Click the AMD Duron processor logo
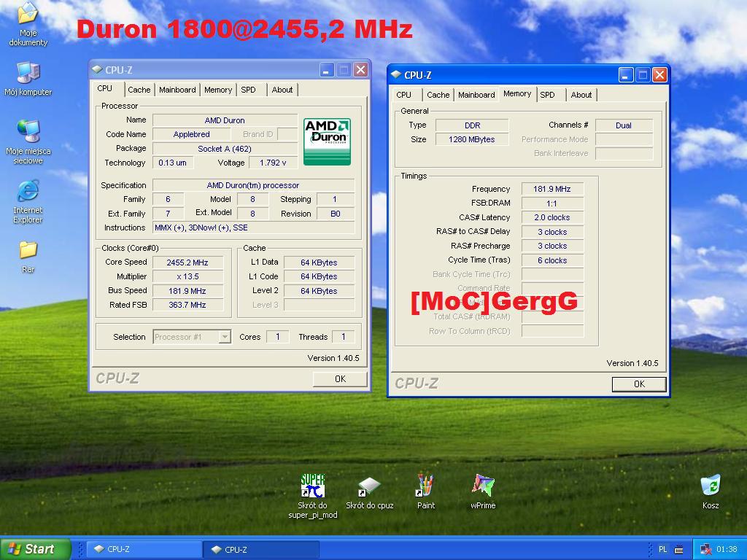747x560 pixels. point(327,142)
